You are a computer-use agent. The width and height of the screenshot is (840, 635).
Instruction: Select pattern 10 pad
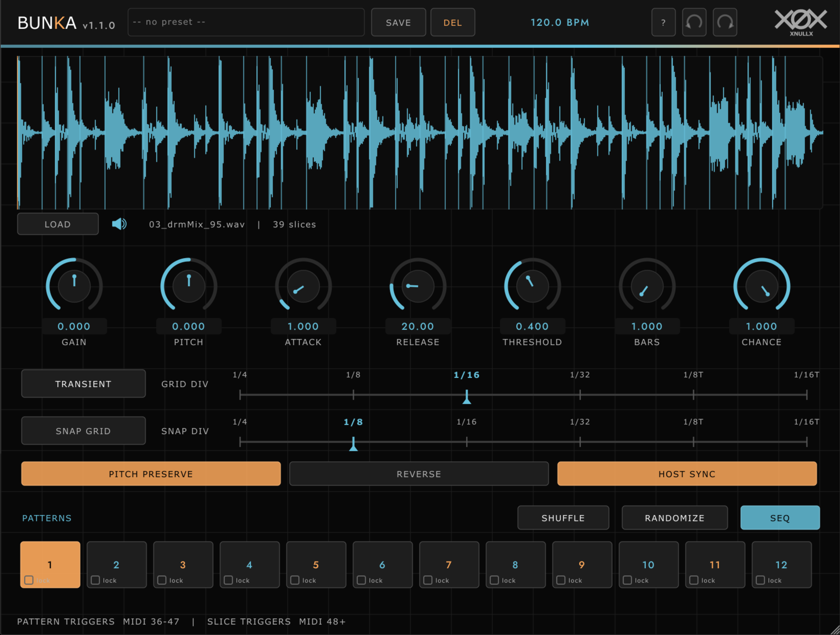[649, 565]
